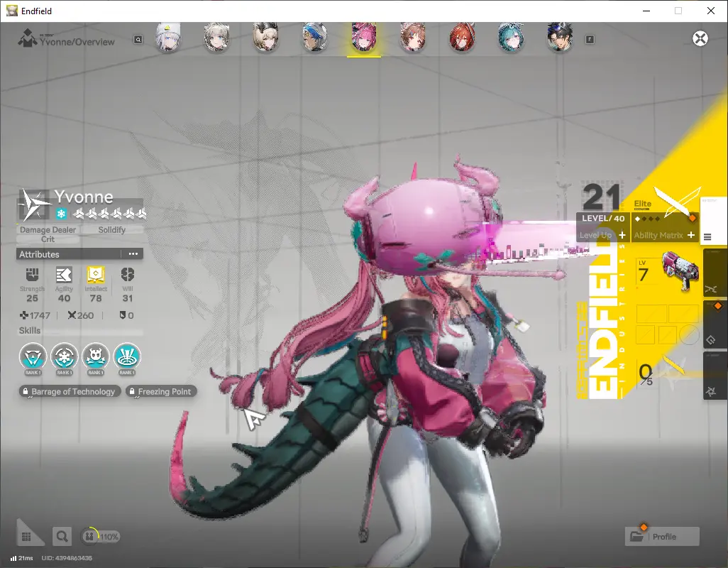This screenshot has width=728, height=568.
Task: Click the locked Barrage of Technology talent
Action: click(70, 391)
